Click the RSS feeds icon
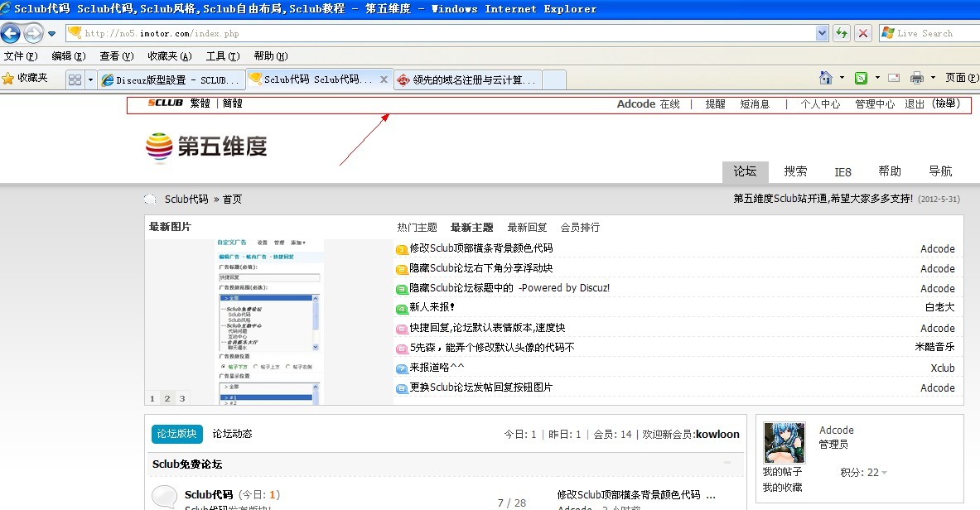Image resolution: width=980 pixels, height=510 pixels. coord(861,78)
